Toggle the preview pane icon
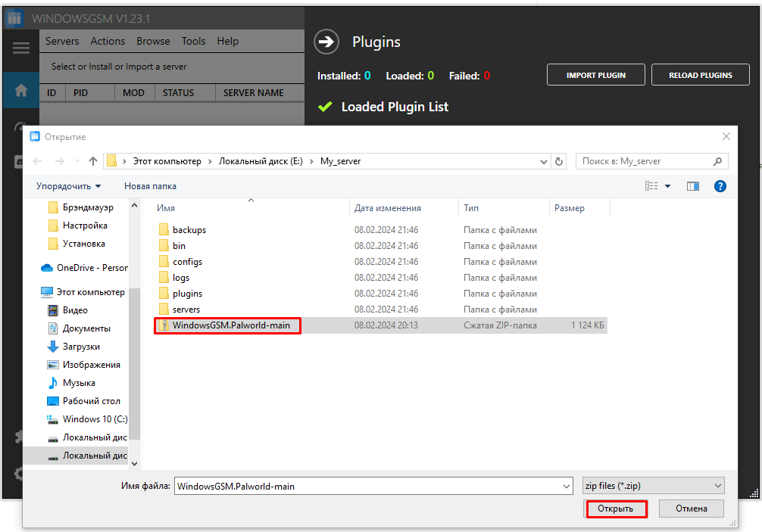 693,186
